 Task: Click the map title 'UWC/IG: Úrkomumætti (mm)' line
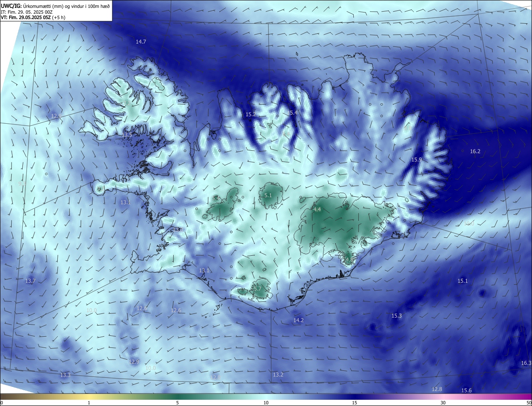[55, 6]
